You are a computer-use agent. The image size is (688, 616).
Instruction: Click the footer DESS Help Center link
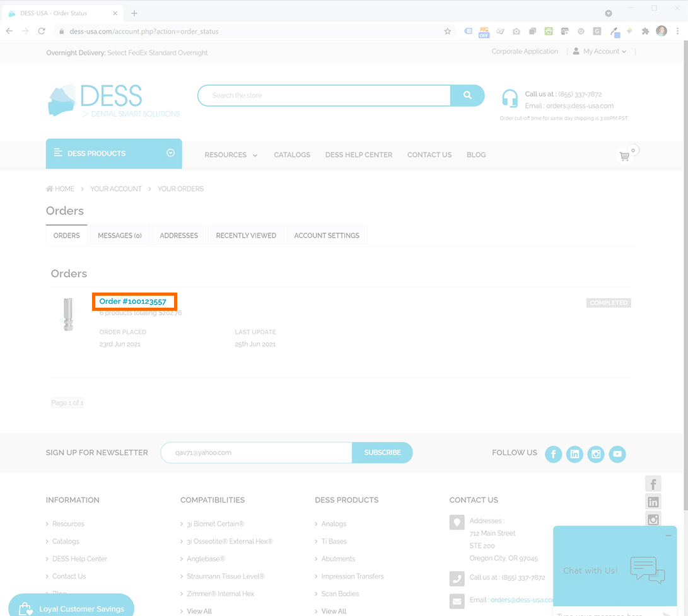point(79,559)
